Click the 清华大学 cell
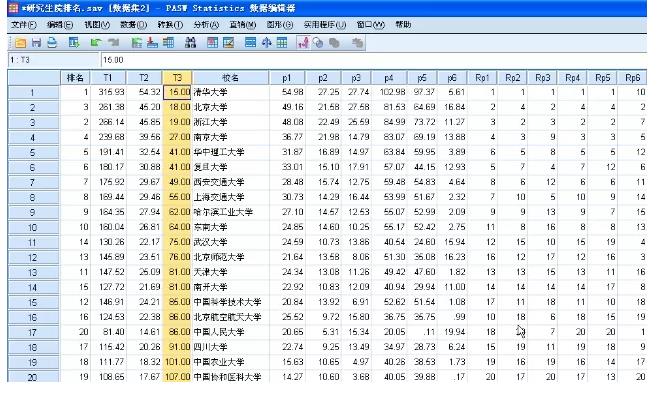This screenshot has height=396, width=664. point(230,92)
